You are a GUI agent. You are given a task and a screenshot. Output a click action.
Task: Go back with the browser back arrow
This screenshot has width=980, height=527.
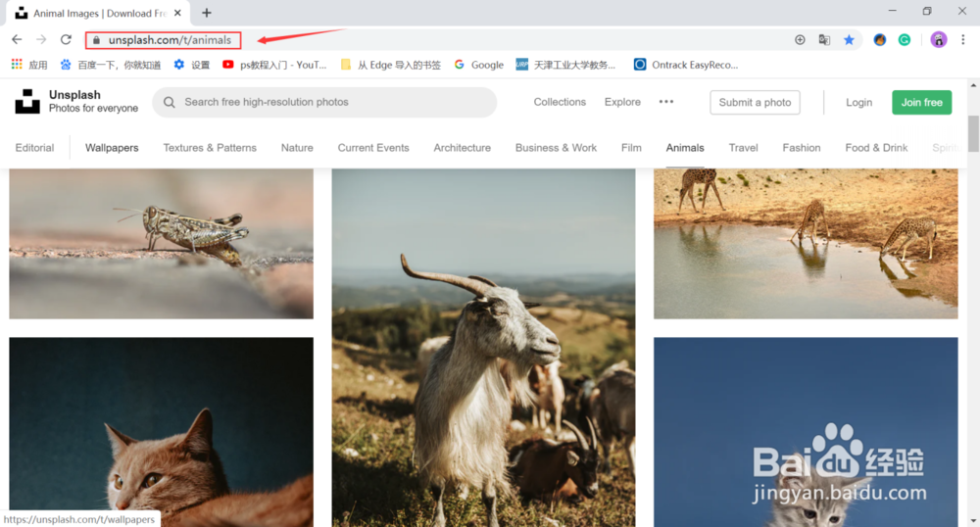17,39
